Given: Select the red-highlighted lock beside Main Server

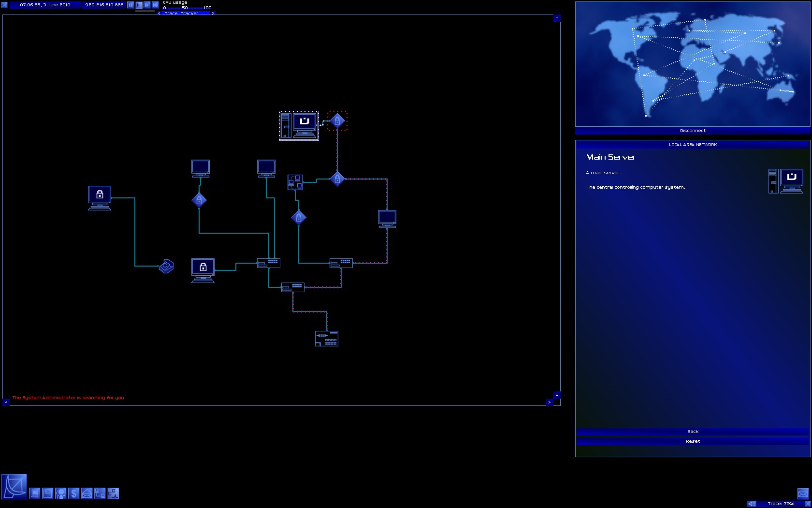Looking at the screenshot, I should (337, 120).
